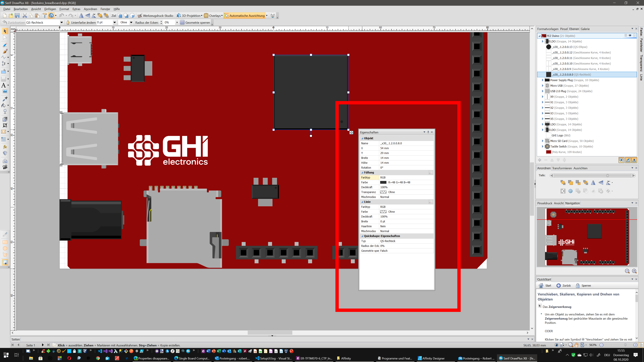The height and width of the screenshot is (362, 644).
Task: Switch to the Pinsel tab
Action: (x=563, y=29)
